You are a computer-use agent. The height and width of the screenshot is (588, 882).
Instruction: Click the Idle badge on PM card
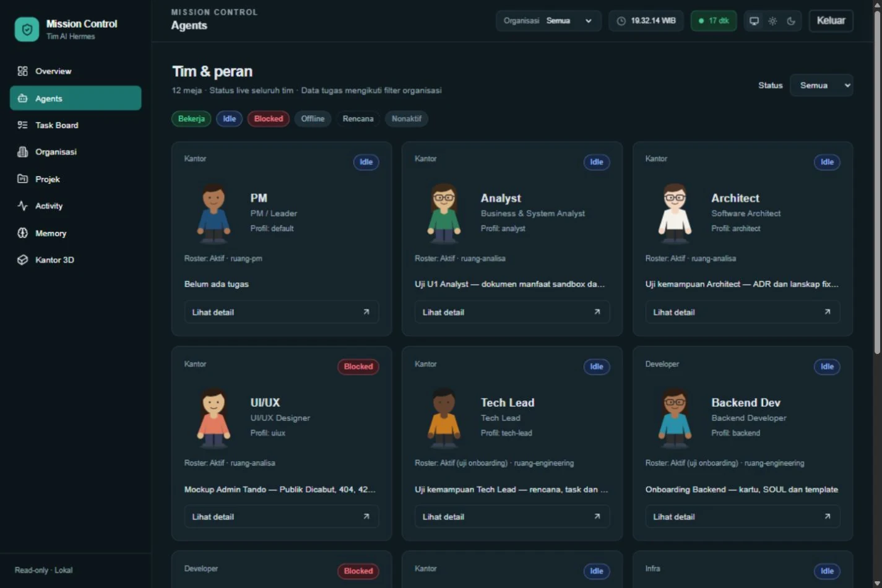366,162
